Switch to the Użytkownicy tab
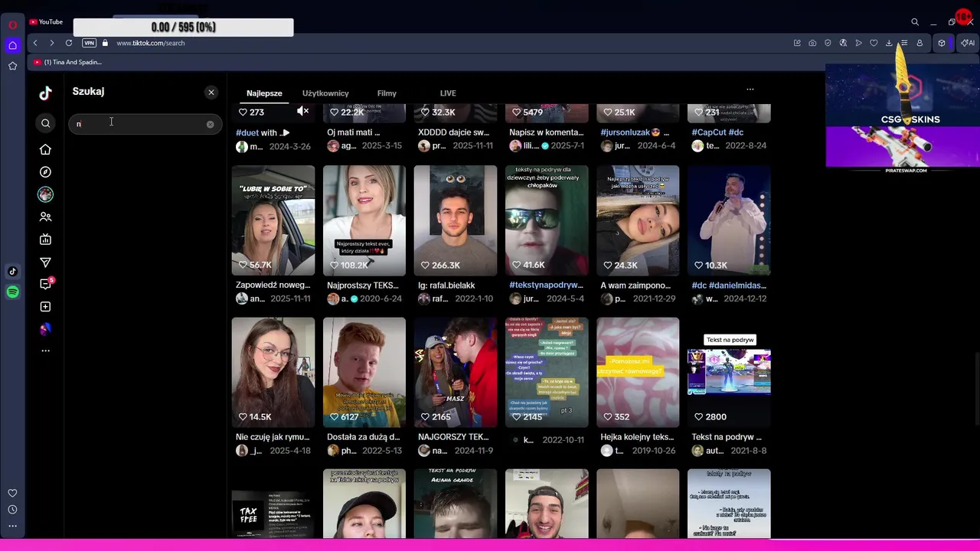 coord(325,93)
